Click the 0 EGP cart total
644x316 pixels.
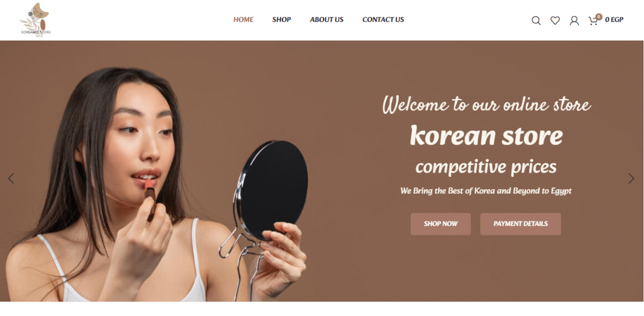[614, 20]
